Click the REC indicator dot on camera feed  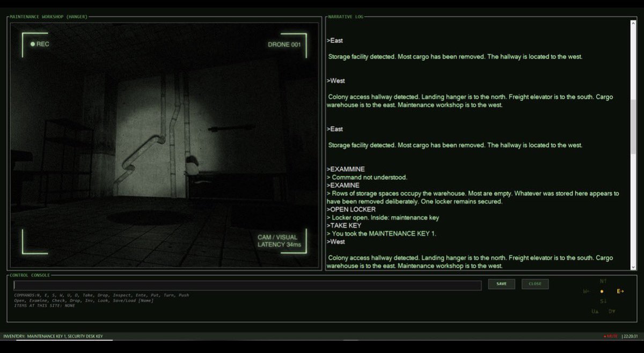tap(33, 44)
